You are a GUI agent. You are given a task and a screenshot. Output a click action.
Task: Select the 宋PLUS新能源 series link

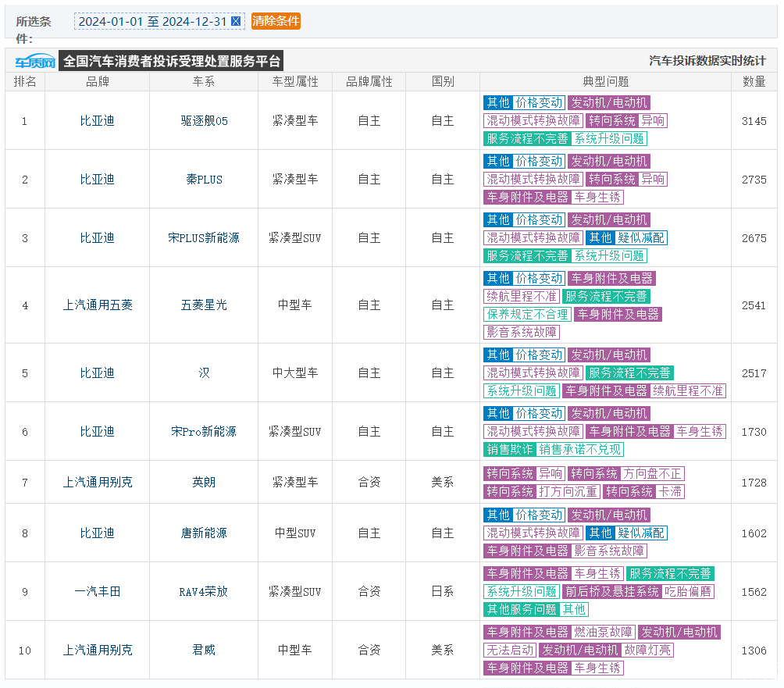[x=204, y=238]
